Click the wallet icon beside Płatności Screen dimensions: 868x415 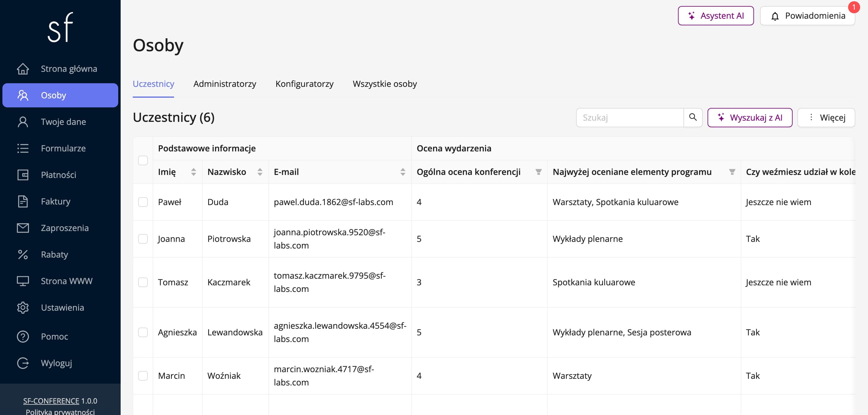click(23, 175)
